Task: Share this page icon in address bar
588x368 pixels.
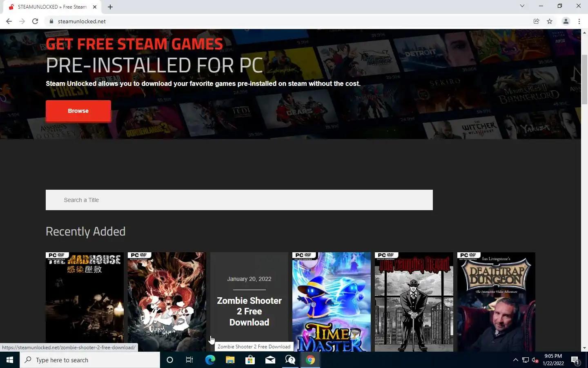Action: (x=537, y=21)
